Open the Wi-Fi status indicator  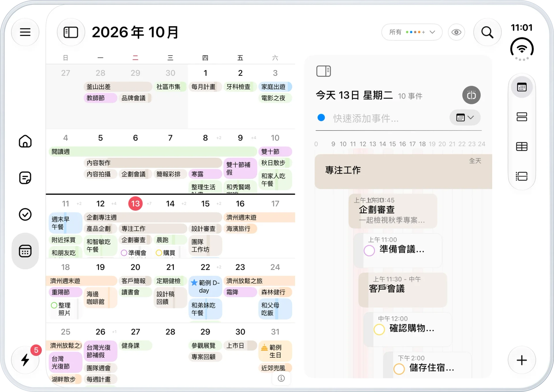click(522, 48)
